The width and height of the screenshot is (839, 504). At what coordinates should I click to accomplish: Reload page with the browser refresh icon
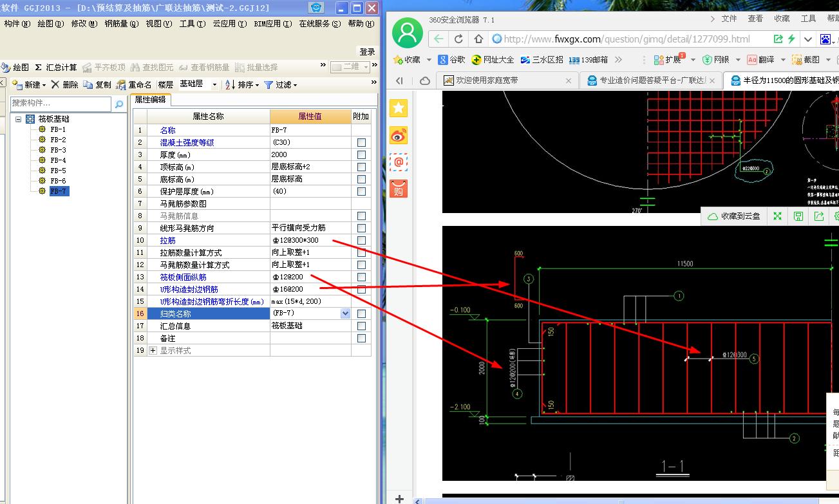tap(458, 39)
